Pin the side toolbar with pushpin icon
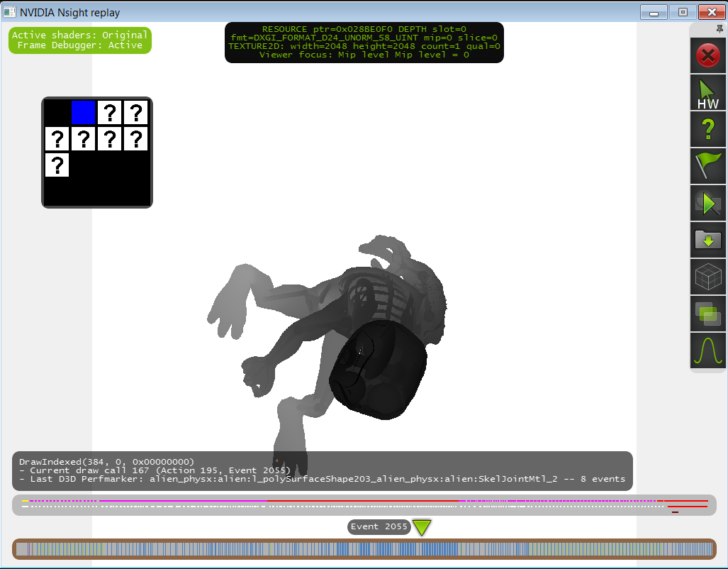728x569 pixels. [x=719, y=29]
